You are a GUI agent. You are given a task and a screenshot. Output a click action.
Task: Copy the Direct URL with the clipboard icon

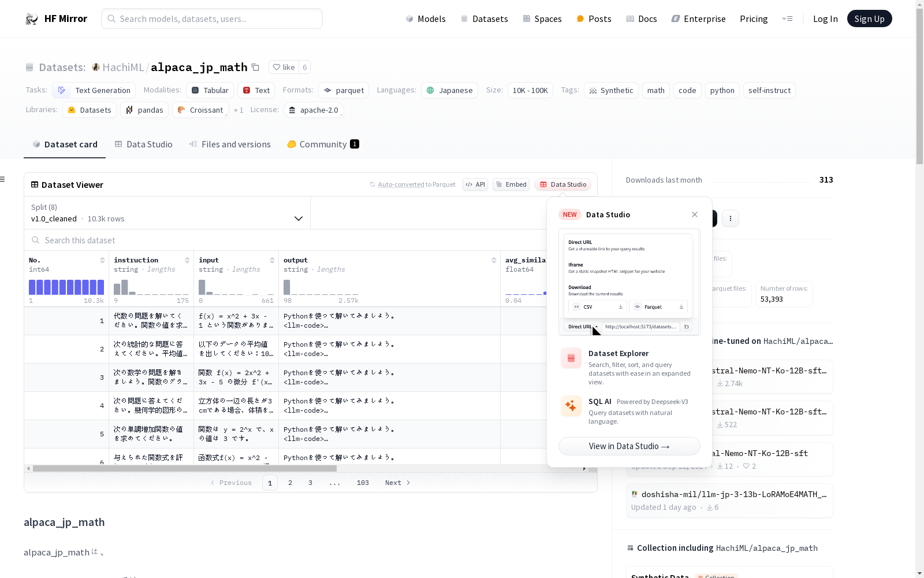686,327
